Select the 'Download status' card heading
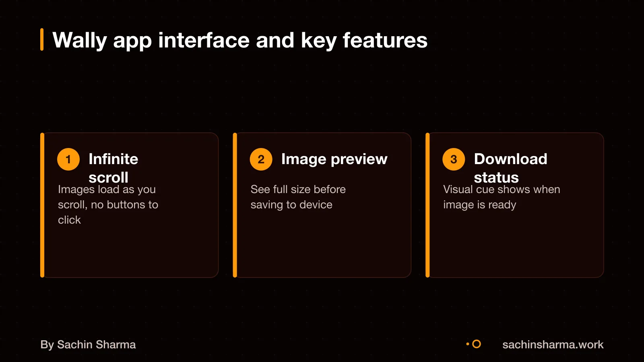 click(x=510, y=168)
